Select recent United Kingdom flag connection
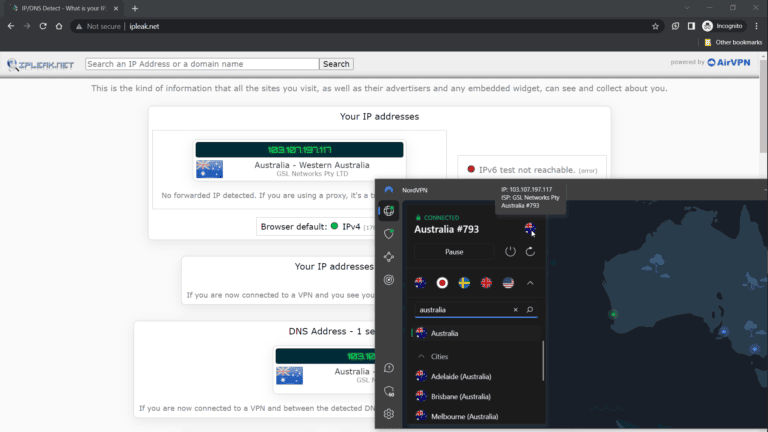Viewport: 768px width, 432px height. (x=486, y=283)
